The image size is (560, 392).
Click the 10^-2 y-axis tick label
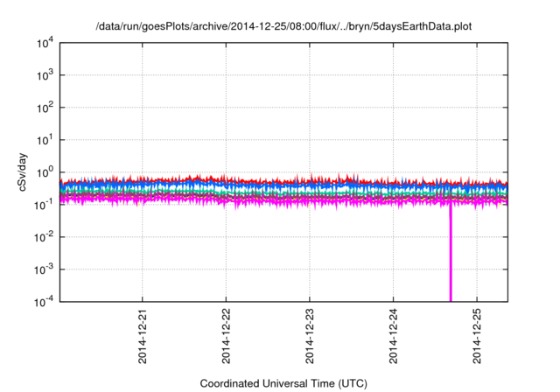(44, 237)
